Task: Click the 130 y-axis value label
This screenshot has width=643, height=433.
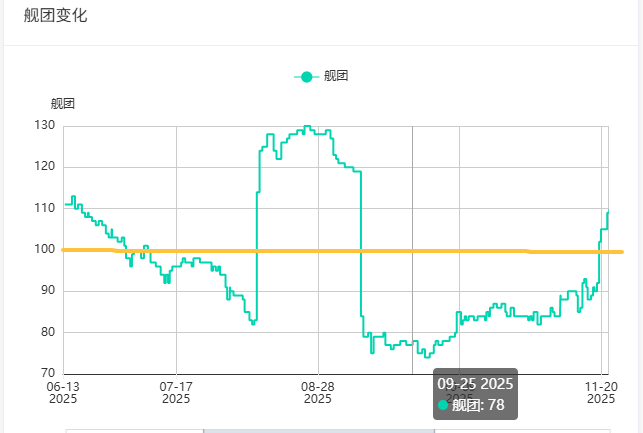Action: point(44,125)
